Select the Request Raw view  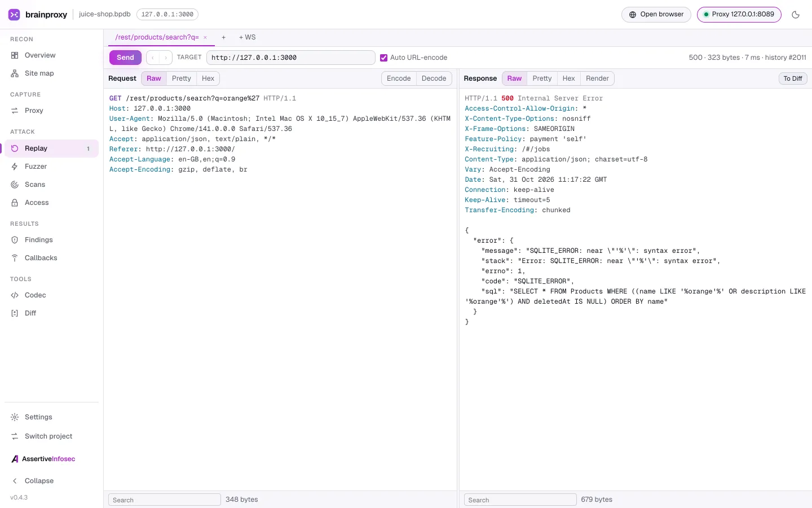(154, 78)
